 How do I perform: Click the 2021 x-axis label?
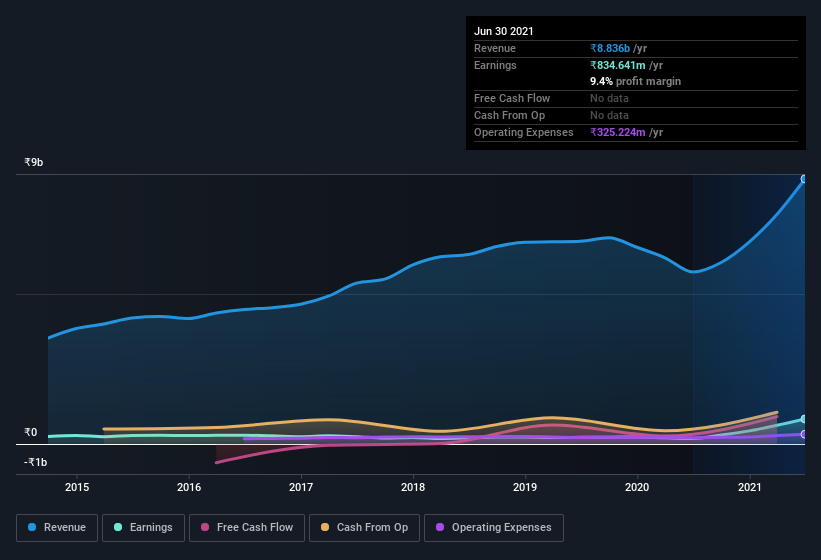pyautogui.click(x=750, y=487)
